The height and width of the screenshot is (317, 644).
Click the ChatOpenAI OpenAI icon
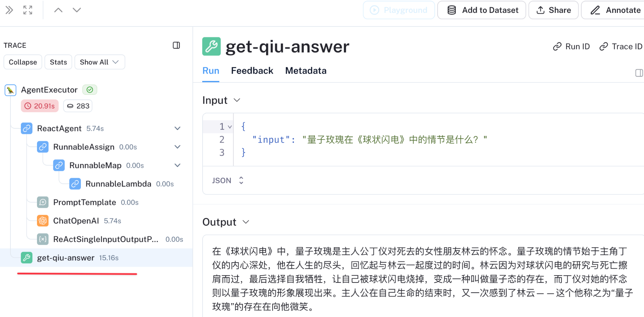pos(43,221)
